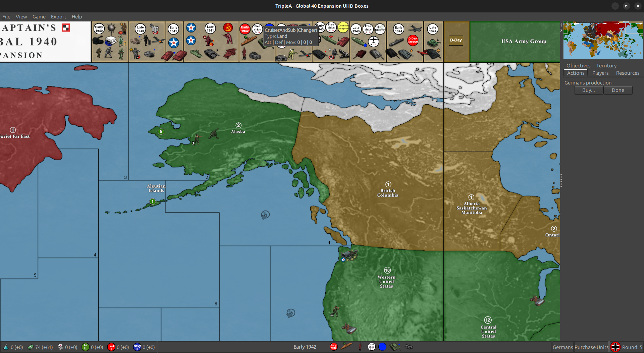Click the D-Day panel in the top toolbar
644x353 pixels.
pos(456,40)
